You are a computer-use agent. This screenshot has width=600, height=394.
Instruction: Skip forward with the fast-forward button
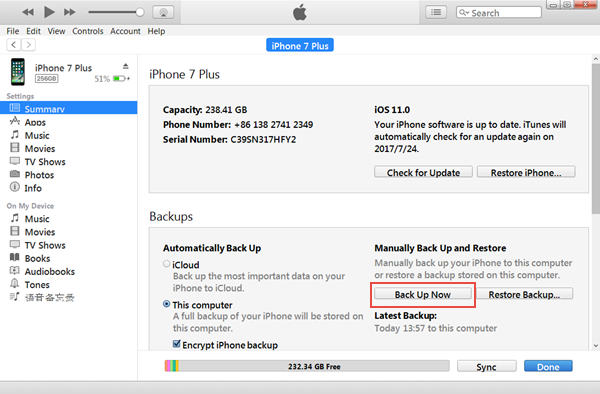coord(70,12)
